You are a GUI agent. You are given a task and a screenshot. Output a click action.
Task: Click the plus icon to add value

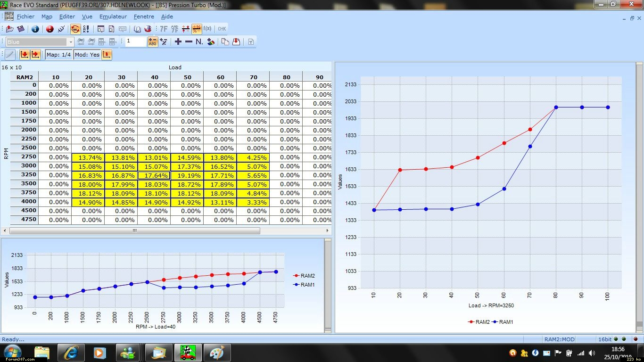(x=178, y=42)
